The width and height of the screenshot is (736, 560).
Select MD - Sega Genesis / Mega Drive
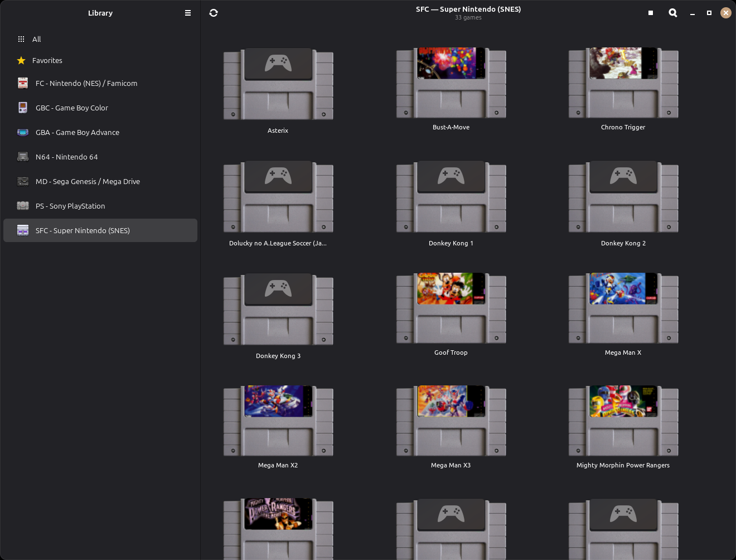tap(100, 181)
